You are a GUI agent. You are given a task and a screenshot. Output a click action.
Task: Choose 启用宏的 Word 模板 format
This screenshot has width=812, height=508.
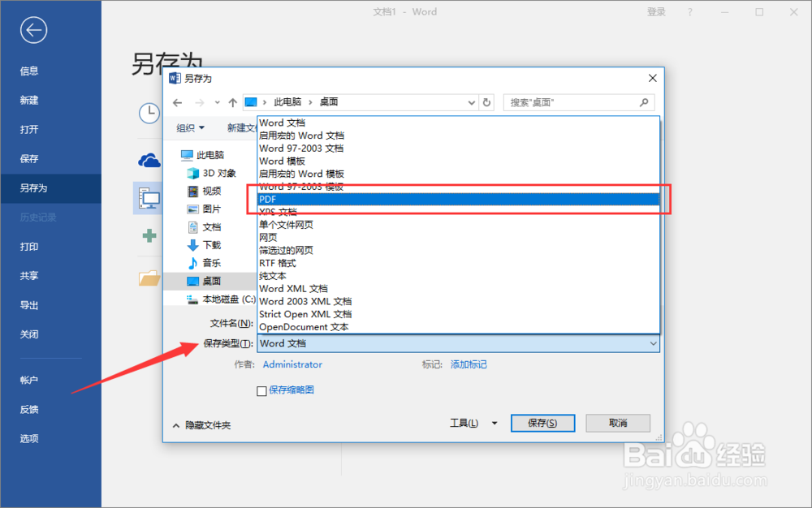coord(458,174)
